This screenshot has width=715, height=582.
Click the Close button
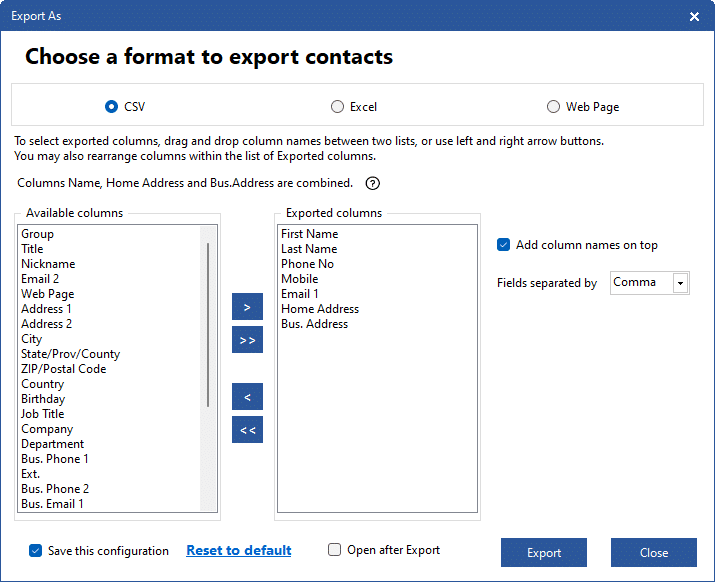pos(653,552)
